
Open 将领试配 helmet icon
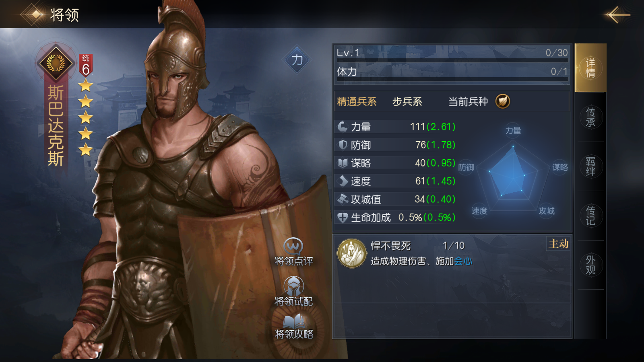[x=293, y=286]
